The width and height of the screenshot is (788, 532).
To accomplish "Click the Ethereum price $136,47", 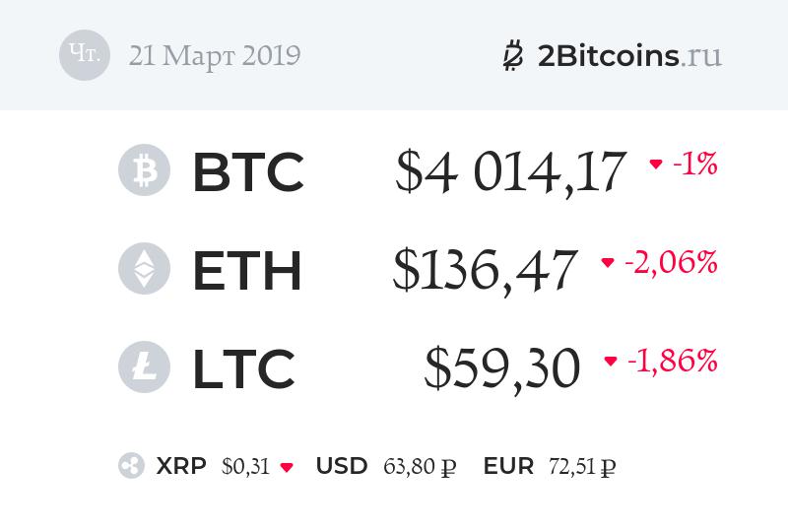I will click(x=485, y=270).
